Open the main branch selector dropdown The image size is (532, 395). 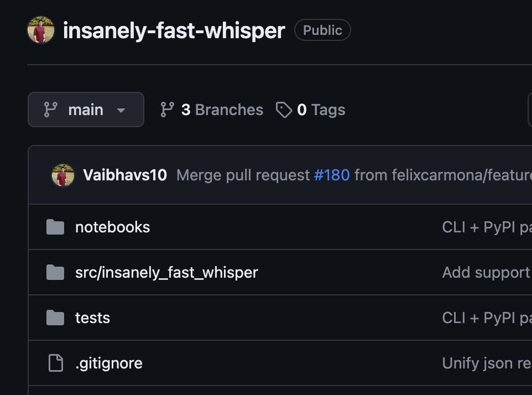coord(86,109)
